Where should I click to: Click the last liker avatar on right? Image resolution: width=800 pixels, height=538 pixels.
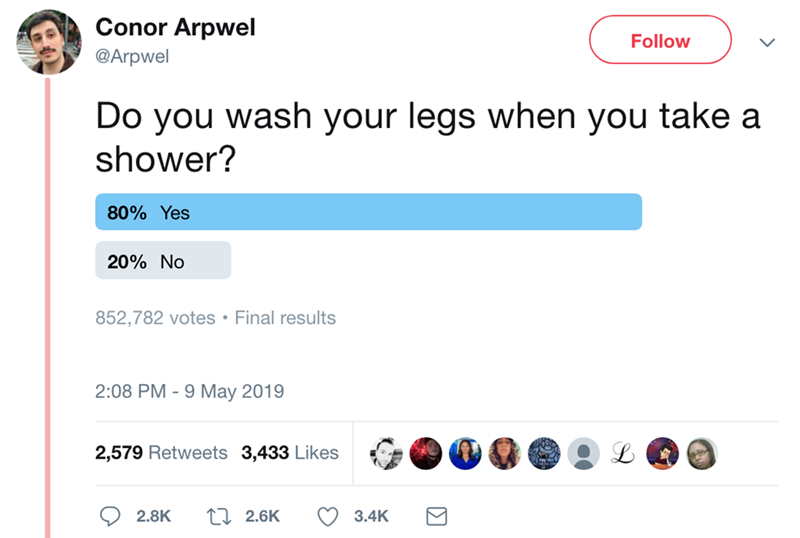point(702,453)
